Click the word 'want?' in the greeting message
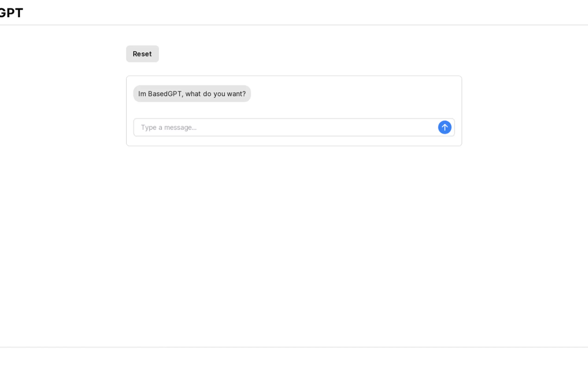 point(236,94)
